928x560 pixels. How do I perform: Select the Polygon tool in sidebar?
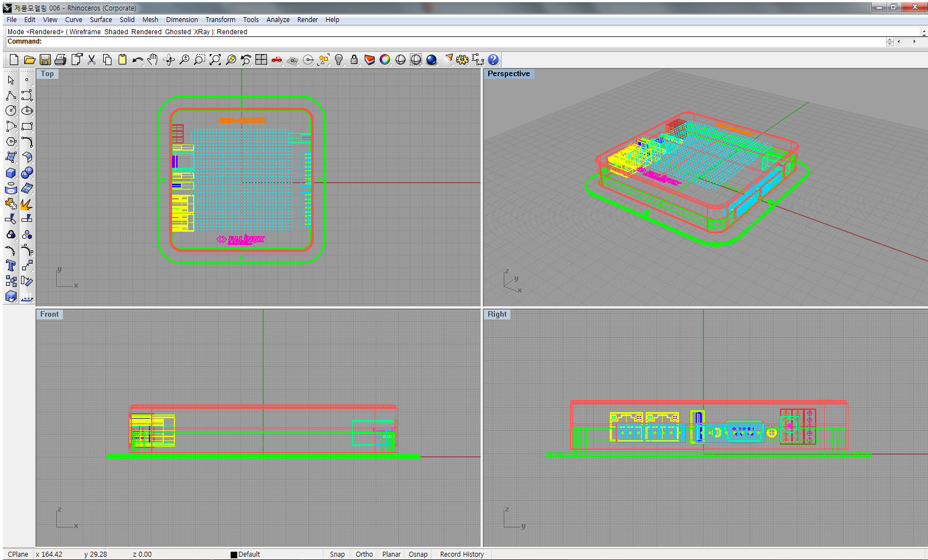pyautogui.click(x=11, y=142)
